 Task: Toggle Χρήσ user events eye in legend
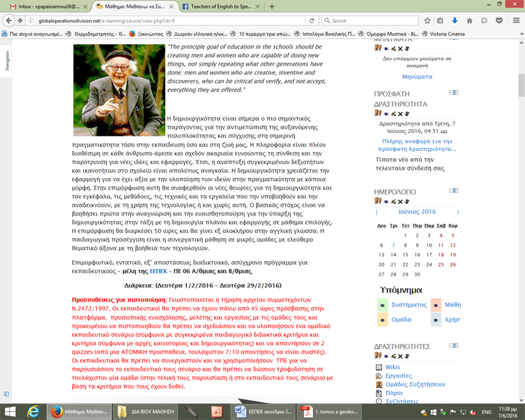[436, 320]
